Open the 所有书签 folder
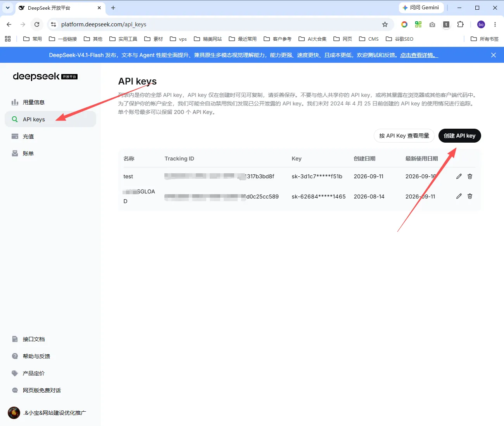 click(484, 39)
